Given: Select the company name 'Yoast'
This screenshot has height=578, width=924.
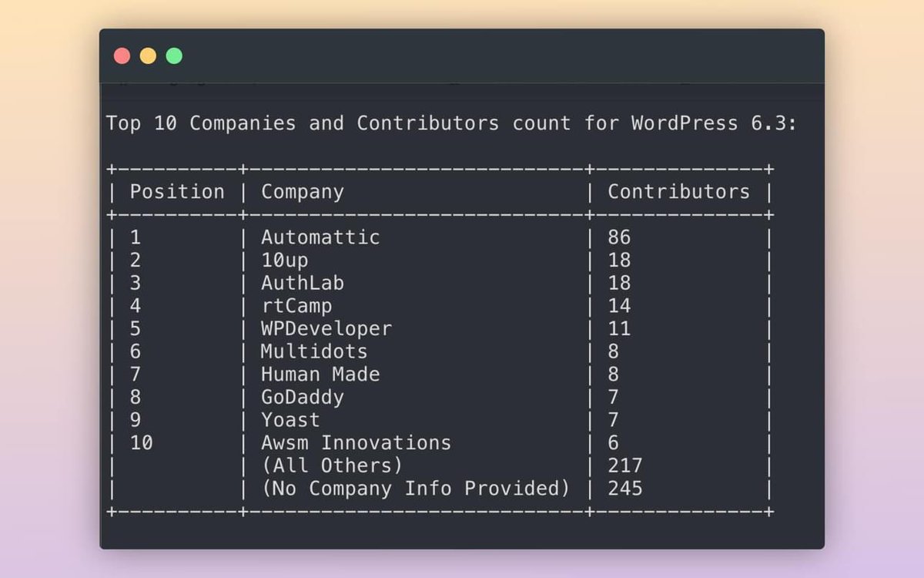Looking at the screenshot, I should [x=290, y=420].
